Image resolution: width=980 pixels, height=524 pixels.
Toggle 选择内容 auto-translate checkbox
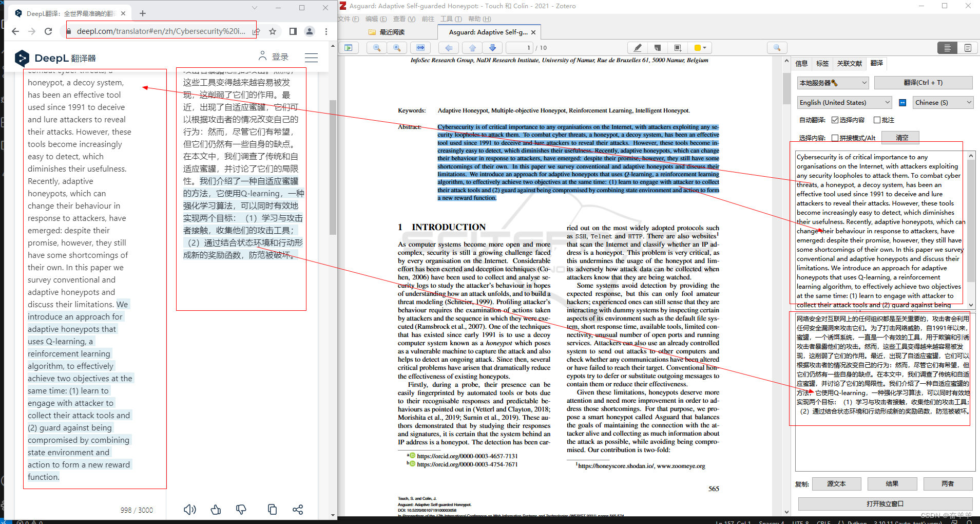click(835, 120)
